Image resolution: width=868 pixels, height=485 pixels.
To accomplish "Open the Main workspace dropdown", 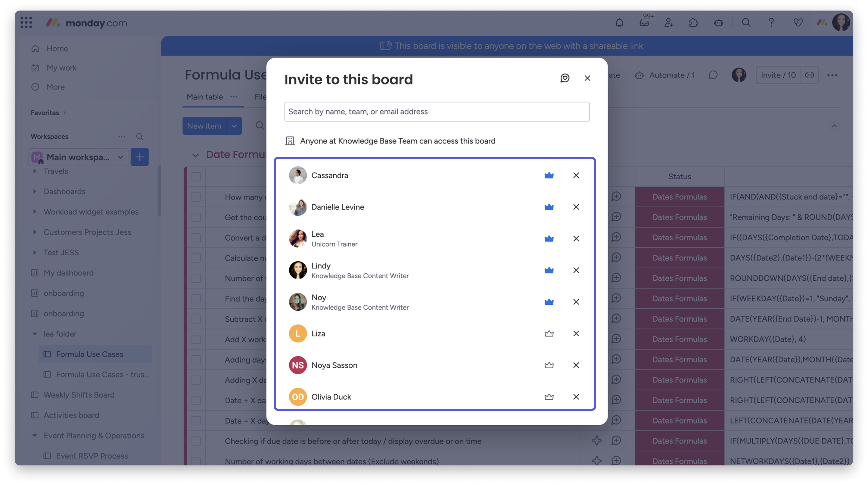I will tap(79, 157).
